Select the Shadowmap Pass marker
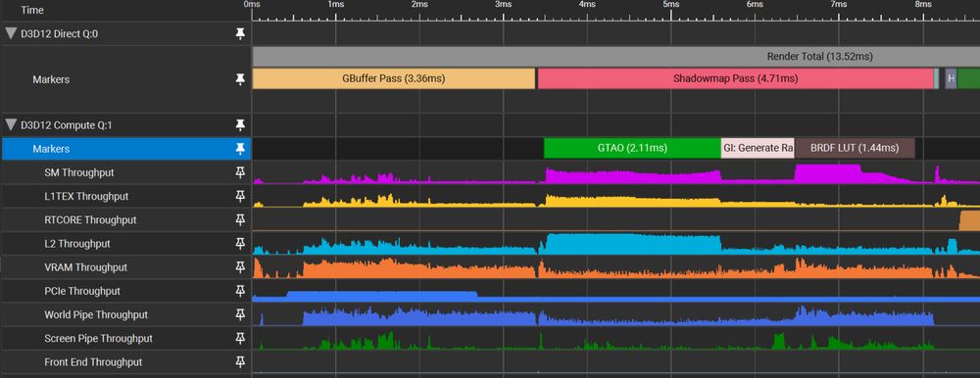 click(x=736, y=78)
